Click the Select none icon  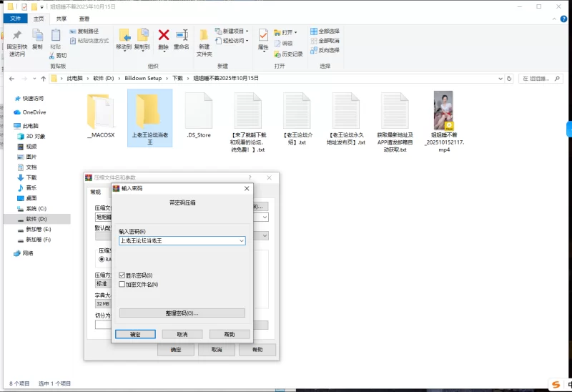point(314,41)
